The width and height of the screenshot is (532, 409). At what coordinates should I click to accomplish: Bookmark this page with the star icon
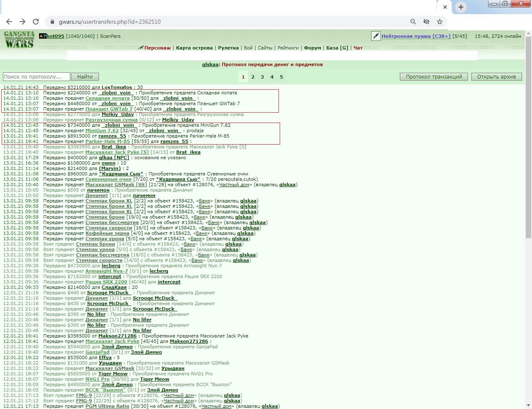pyautogui.click(x=440, y=22)
